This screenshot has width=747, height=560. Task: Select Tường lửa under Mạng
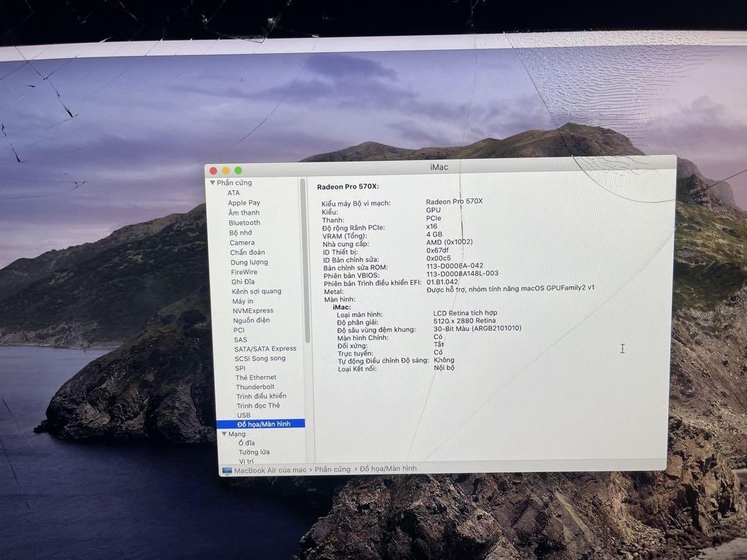click(x=255, y=452)
